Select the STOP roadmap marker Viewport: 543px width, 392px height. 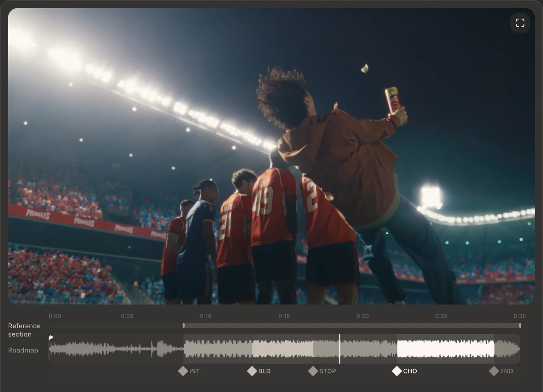pyautogui.click(x=322, y=371)
